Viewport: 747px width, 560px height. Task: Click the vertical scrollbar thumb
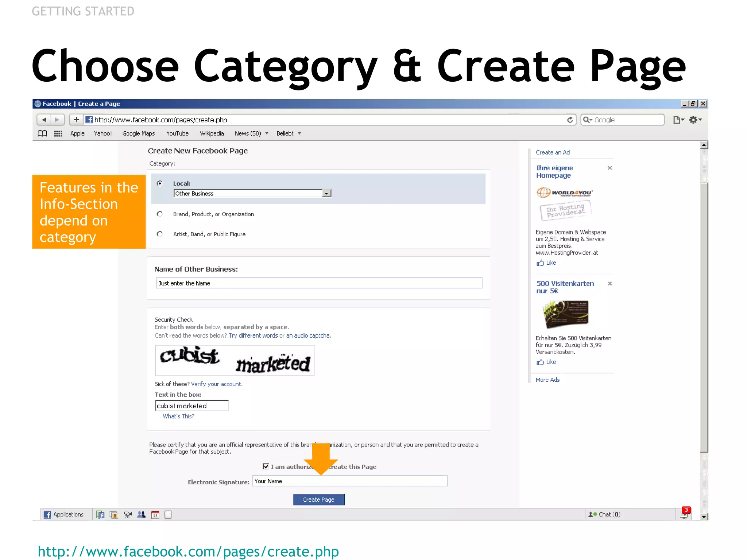(704, 317)
